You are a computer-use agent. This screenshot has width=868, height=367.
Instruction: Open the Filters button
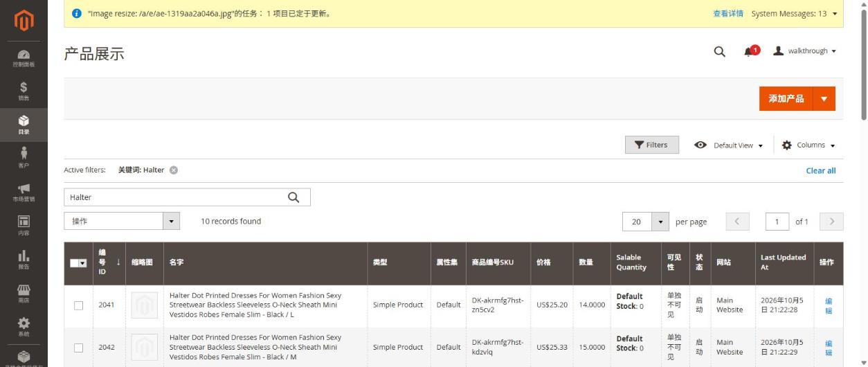pyautogui.click(x=651, y=145)
